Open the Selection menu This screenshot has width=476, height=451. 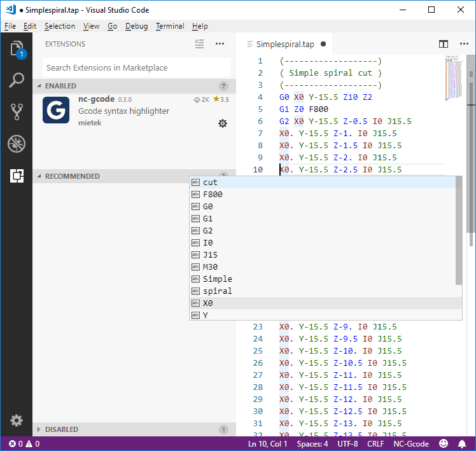[x=60, y=26]
